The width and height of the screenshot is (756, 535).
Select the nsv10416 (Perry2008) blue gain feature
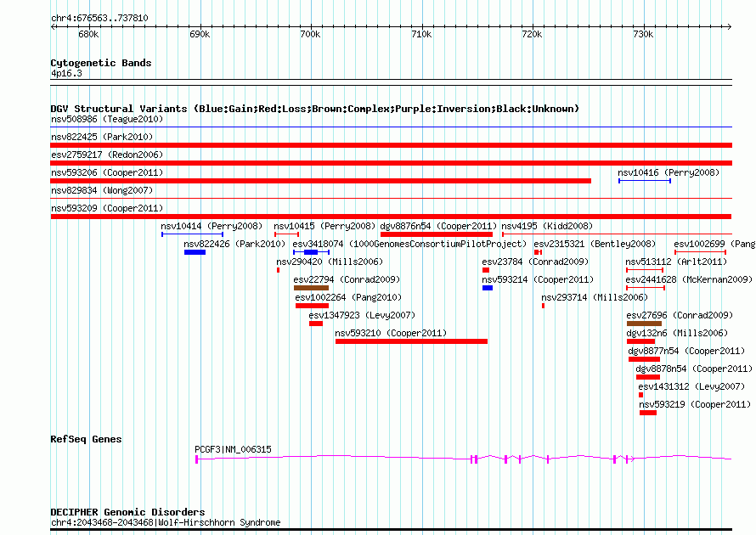(645, 181)
